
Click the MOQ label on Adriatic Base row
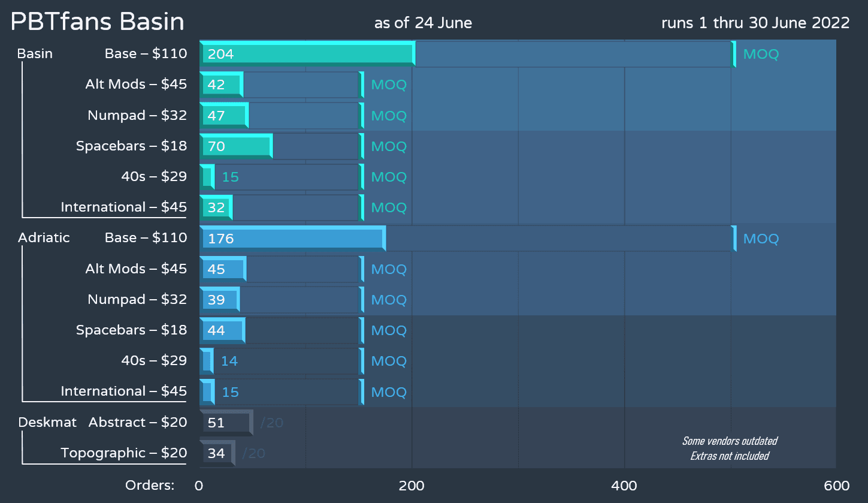click(x=761, y=239)
